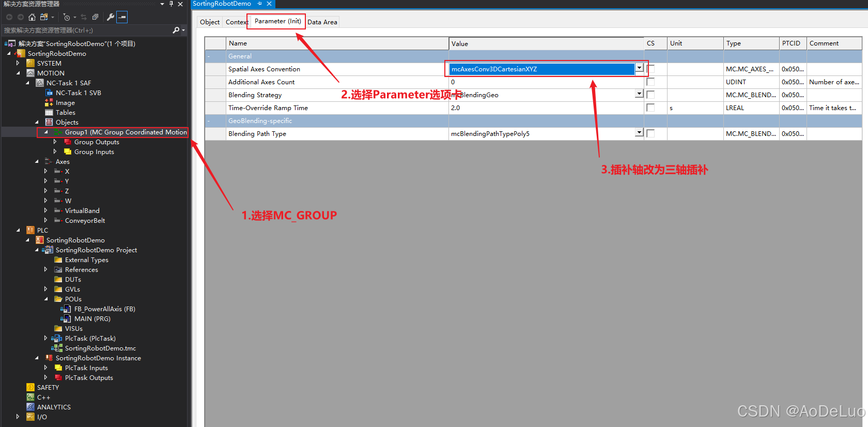The height and width of the screenshot is (427, 868).
Task: Switch to the Data Area tab
Action: click(322, 22)
